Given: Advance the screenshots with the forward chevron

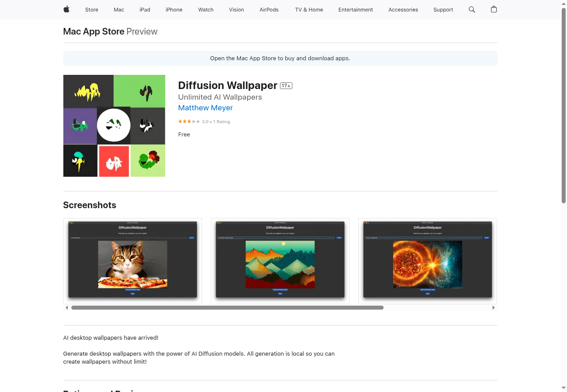Looking at the screenshot, I should (493, 307).
